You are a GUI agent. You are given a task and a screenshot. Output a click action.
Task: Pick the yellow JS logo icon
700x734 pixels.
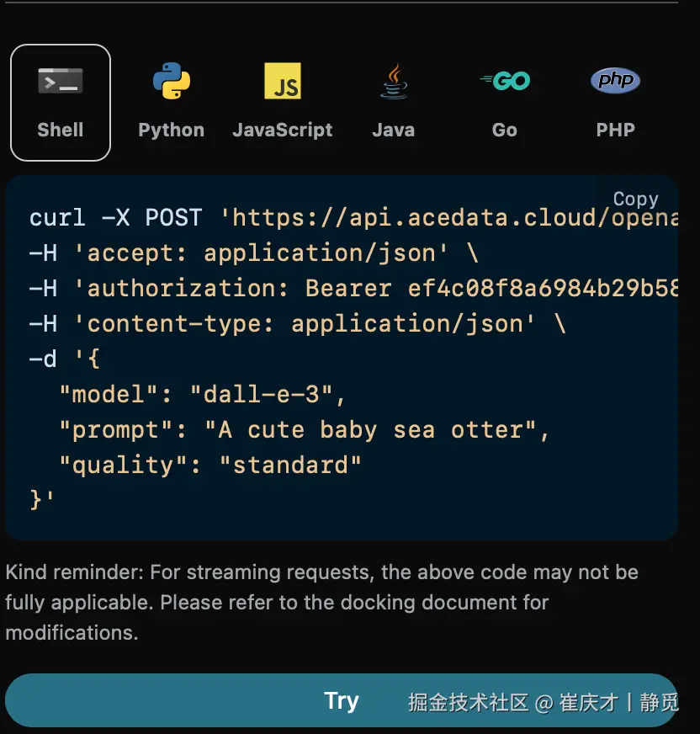tap(283, 81)
